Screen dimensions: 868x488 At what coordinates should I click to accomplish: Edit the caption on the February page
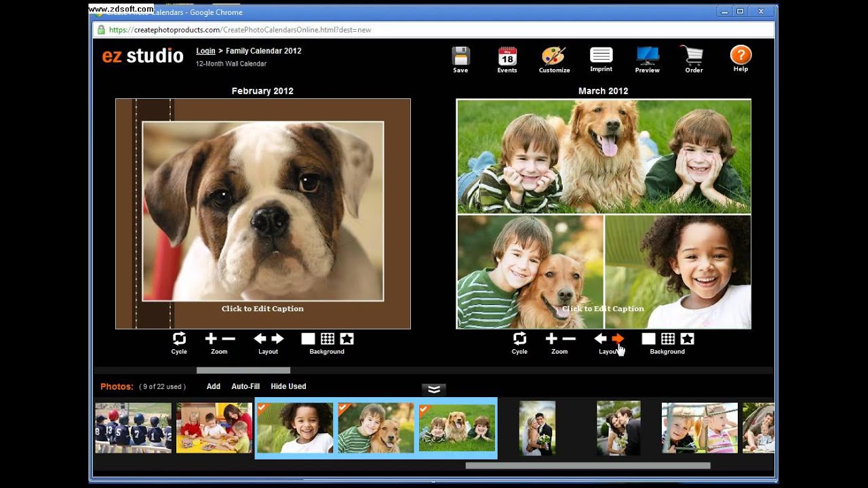(x=262, y=308)
